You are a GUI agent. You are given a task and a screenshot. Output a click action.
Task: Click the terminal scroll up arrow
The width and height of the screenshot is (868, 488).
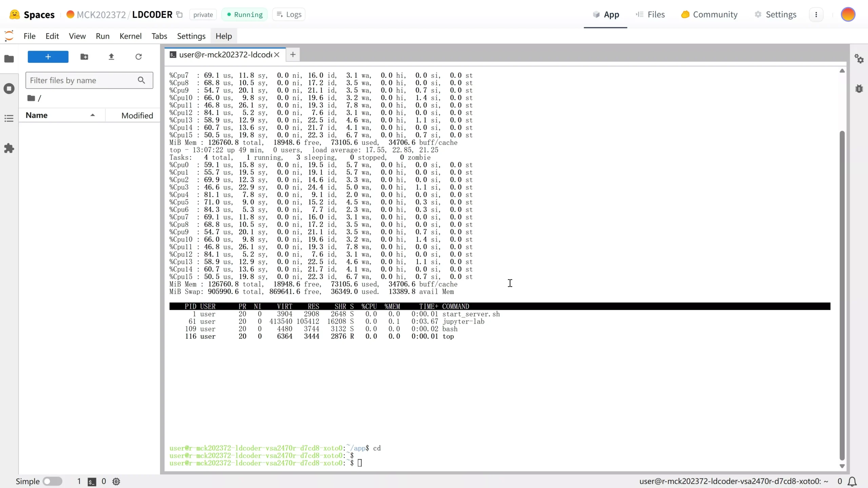coord(842,71)
